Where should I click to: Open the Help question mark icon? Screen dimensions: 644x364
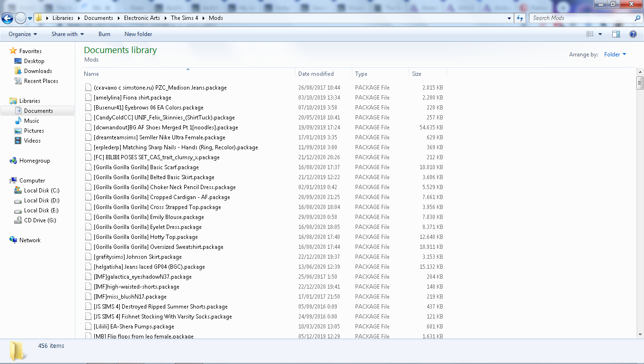pyautogui.click(x=633, y=34)
